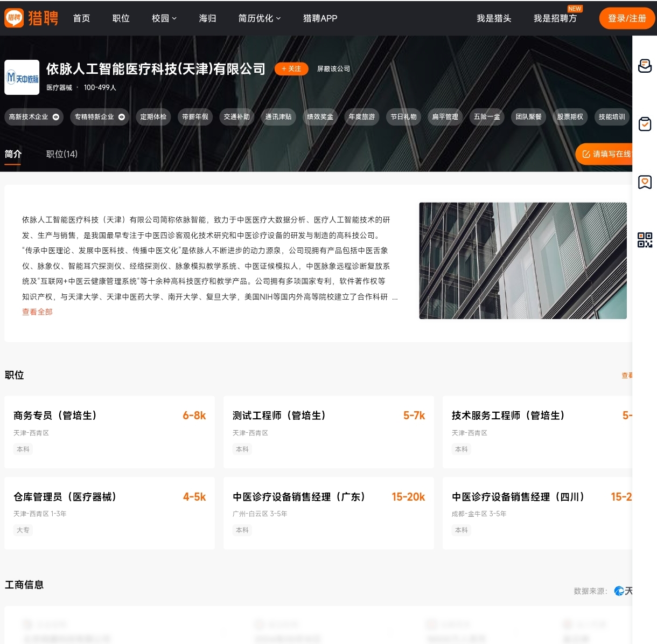The image size is (657, 644).
Task: Click the 带薪年假 benefit tag
Action: 195,117
